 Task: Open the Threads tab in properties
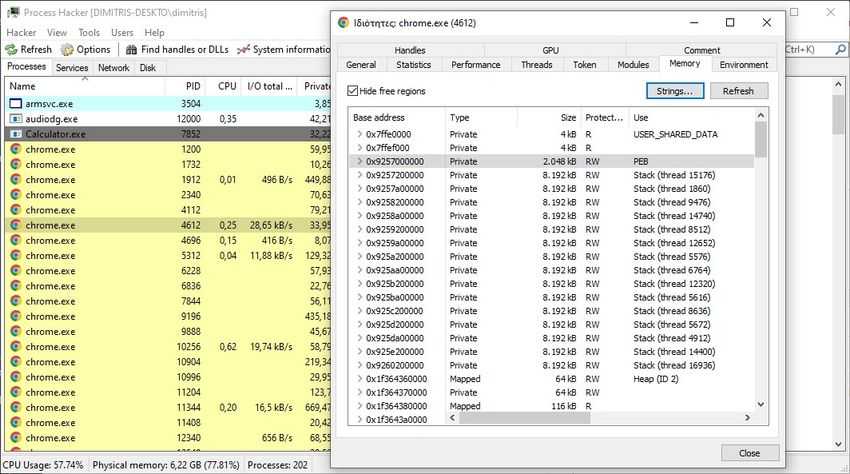click(x=537, y=65)
